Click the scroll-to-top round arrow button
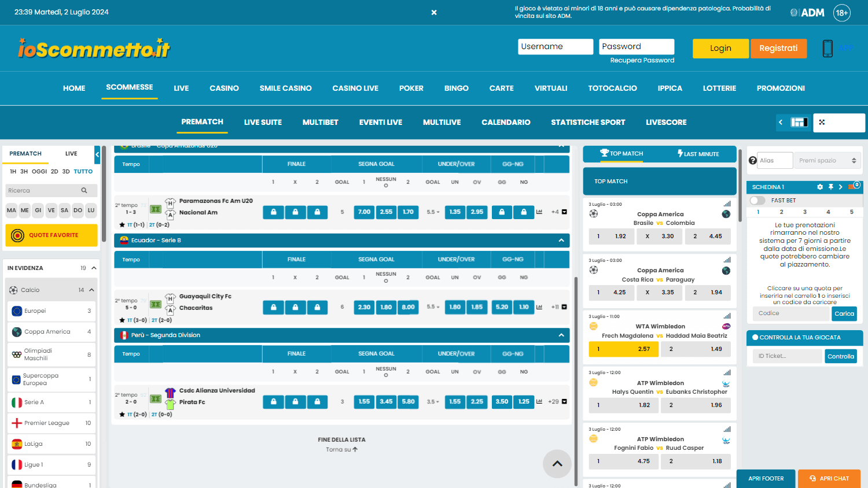 (557, 464)
